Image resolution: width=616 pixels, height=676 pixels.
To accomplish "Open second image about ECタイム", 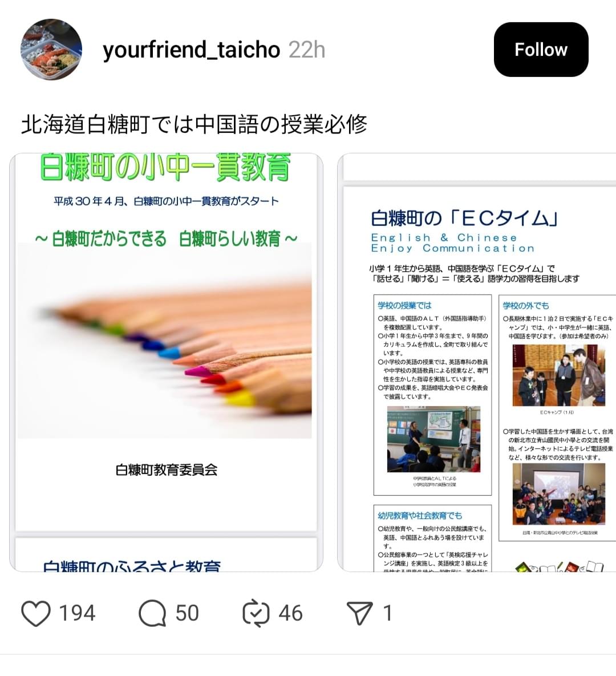I will pyautogui.click(x=477, y=362).
